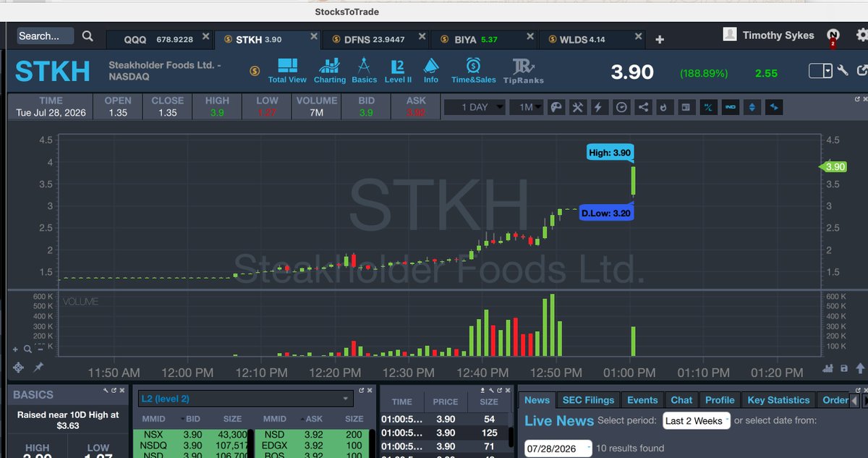Screen dimensions: 868x458
Task: Toggle the IND indicators button
Action: (731, 107)
